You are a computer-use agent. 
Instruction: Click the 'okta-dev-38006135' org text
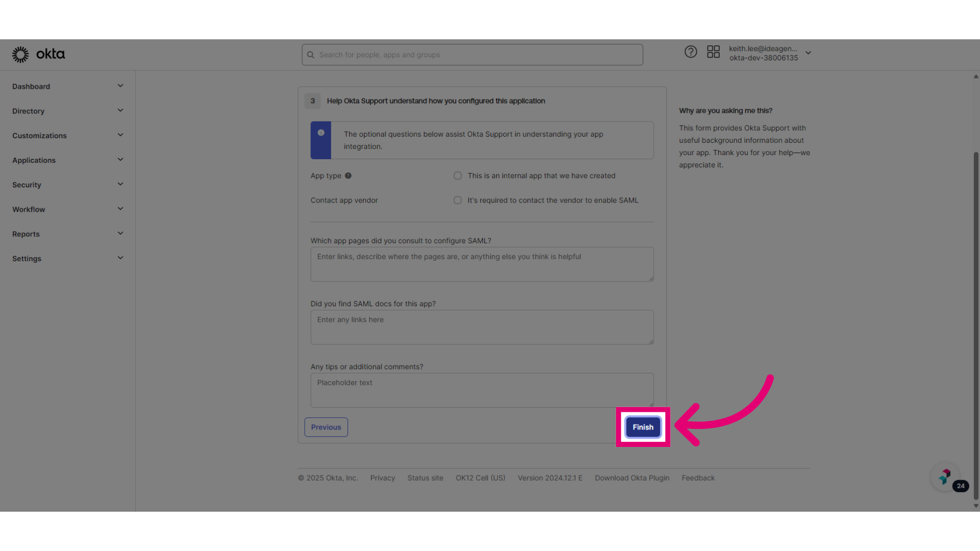(x=764, y=58)
